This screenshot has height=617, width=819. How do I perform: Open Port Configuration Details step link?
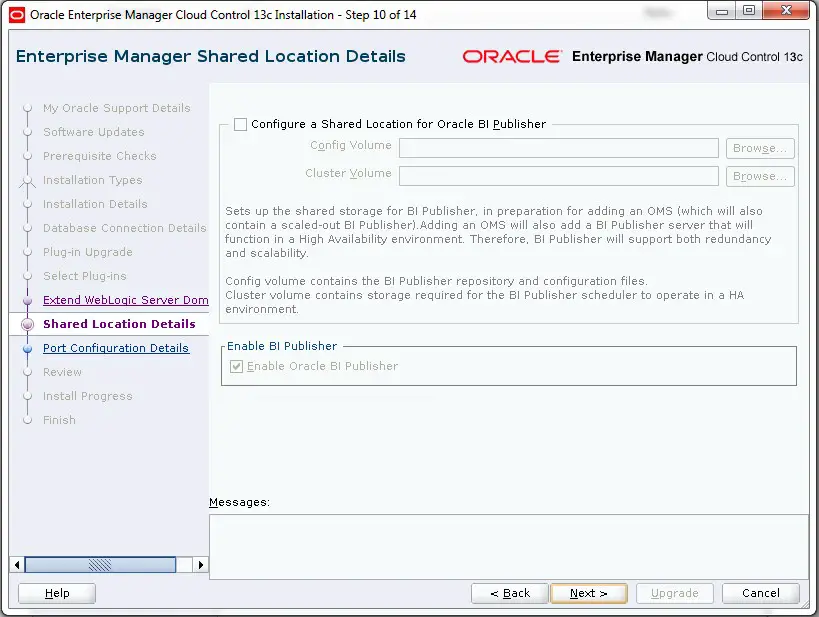[115, 348]
